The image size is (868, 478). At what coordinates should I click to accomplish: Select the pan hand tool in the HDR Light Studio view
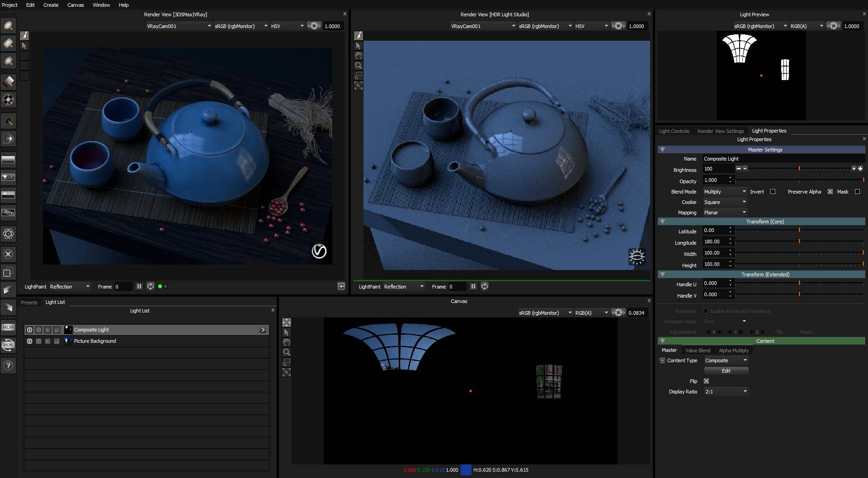(x=358, y=56)
